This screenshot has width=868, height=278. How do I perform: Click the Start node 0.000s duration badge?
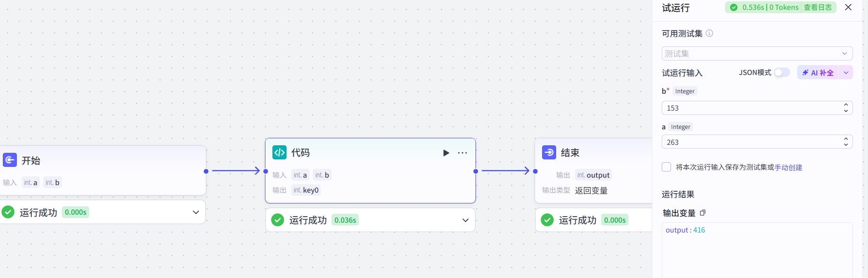coord(75,212)
